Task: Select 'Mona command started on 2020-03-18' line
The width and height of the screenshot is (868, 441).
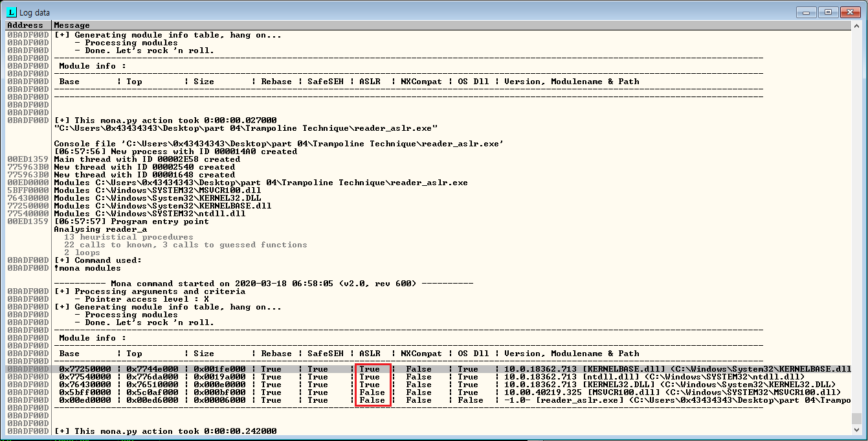Action: 263,284
